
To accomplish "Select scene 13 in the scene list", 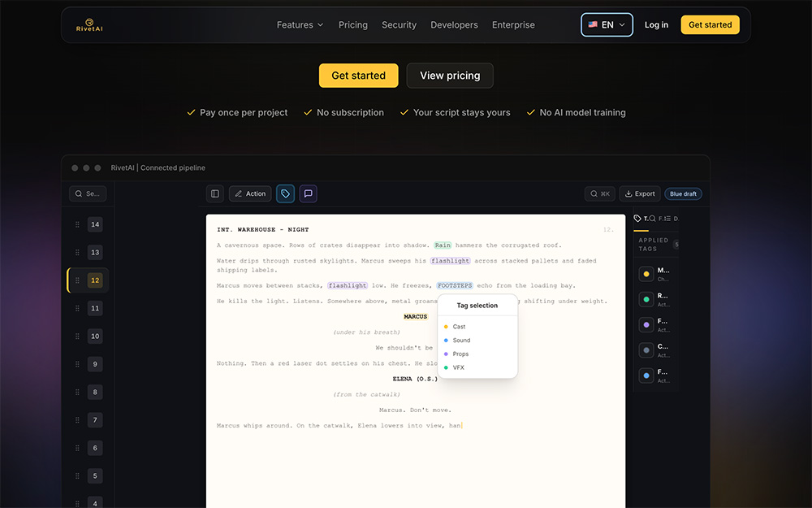I will (x=95, y=253).
